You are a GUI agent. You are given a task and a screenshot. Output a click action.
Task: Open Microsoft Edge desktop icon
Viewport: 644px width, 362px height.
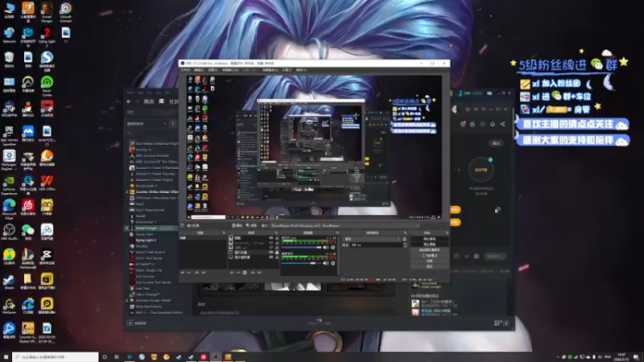coord(9,210)
